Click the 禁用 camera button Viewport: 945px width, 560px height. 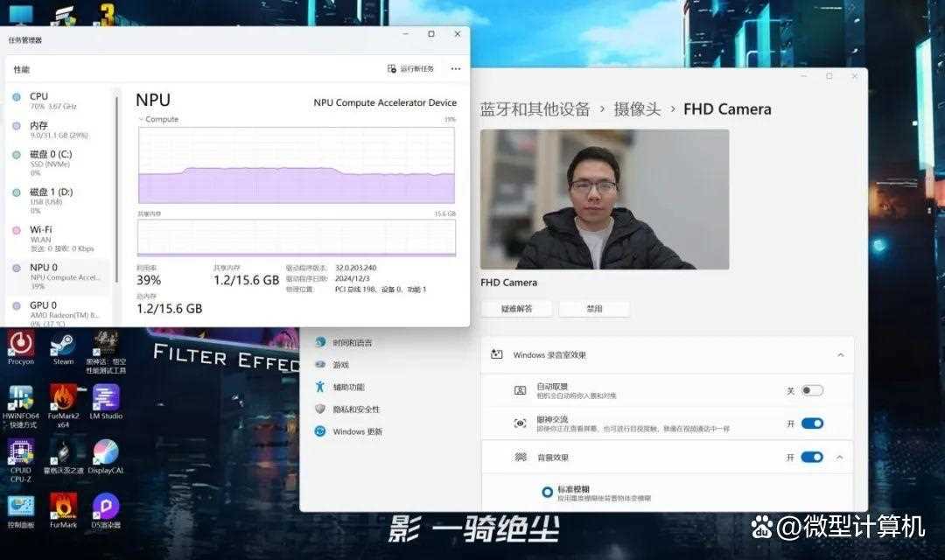click(594, 308)
